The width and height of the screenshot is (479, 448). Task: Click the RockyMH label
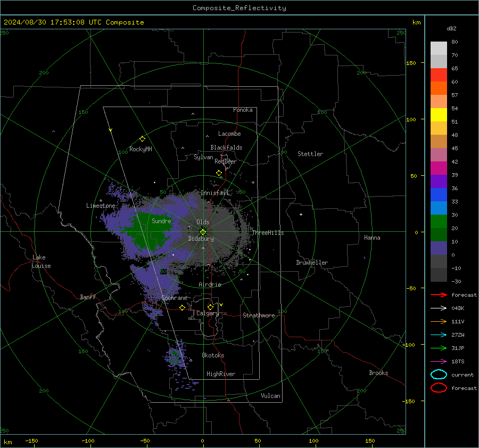[x=141, y=149]
